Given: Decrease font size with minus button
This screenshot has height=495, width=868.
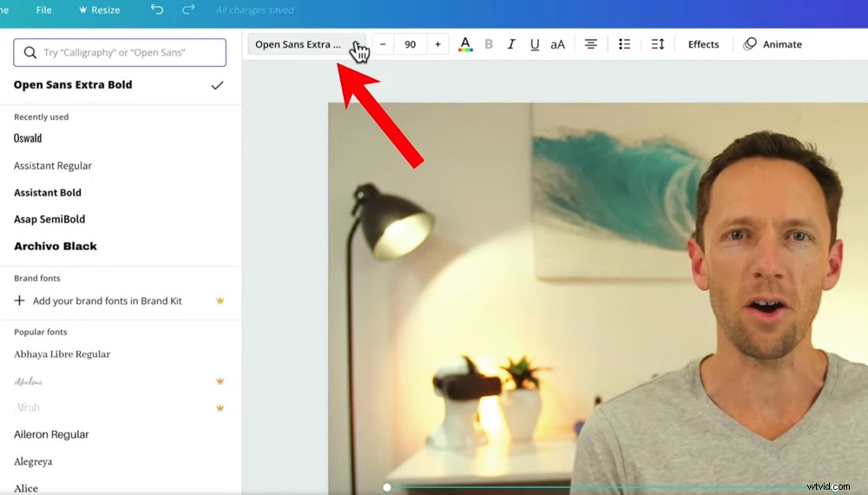Looking at the screenshot, I should point(383,44).
